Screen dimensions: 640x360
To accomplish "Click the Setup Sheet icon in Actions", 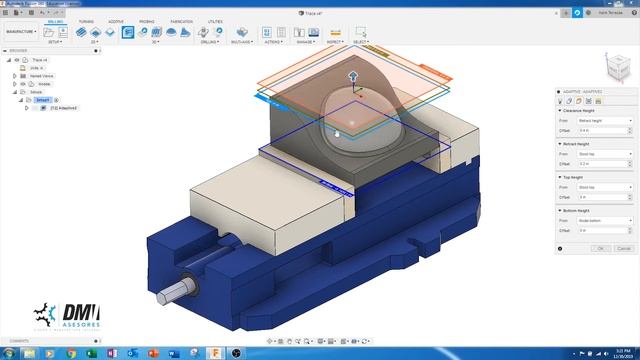I will [281, 32].
